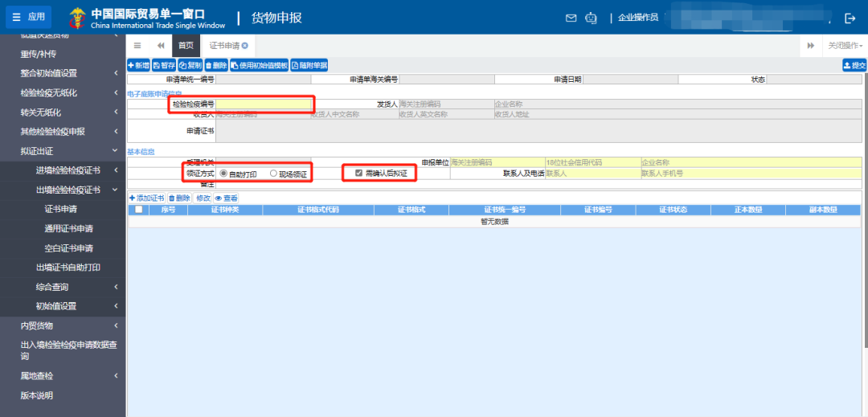Click the logout exit icon
Screen dimensions: 868x417
tap(850, 18)
